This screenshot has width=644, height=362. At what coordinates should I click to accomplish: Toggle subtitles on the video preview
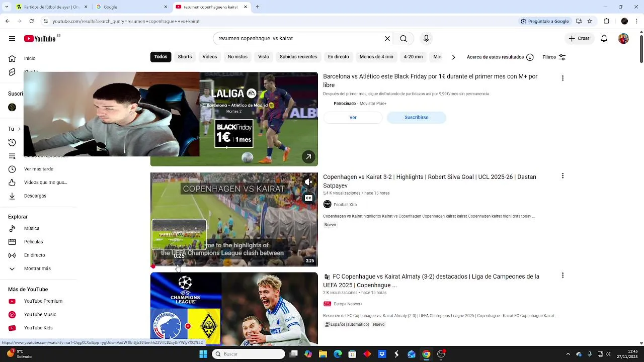308,198
